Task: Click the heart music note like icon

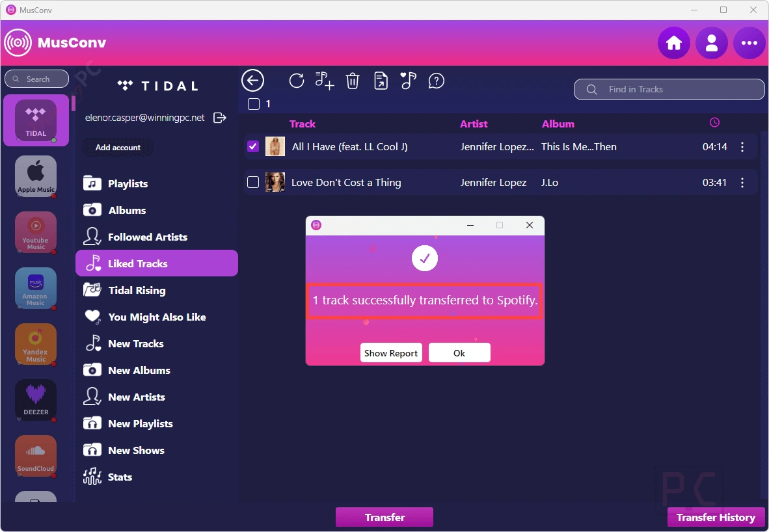Action: click(408, 81)
